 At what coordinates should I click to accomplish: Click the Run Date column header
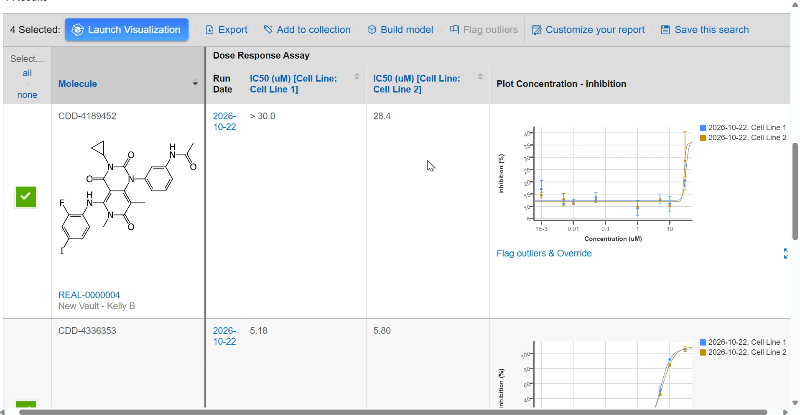coord(222,84)
